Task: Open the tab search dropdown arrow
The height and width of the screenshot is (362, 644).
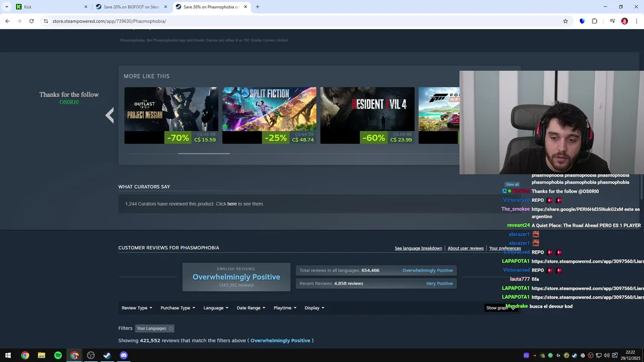Action: point(7,7)
